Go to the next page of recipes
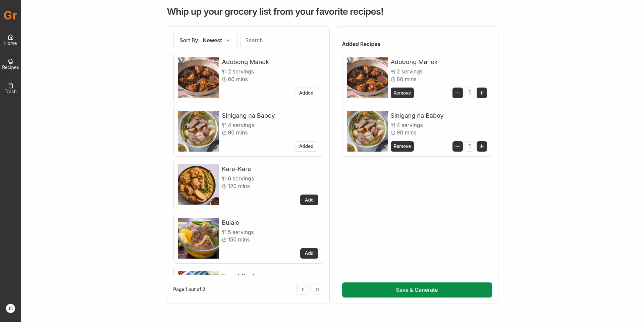This screenshot has height=322, width=644. 302,289
